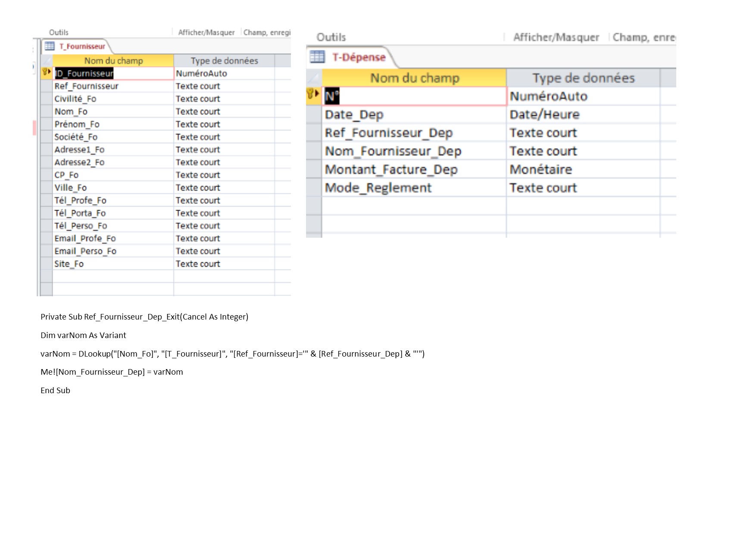Click Afficher/Masquer group above T_Fournisseur
This screenshot has height=534, width=756.
[206, 32]
